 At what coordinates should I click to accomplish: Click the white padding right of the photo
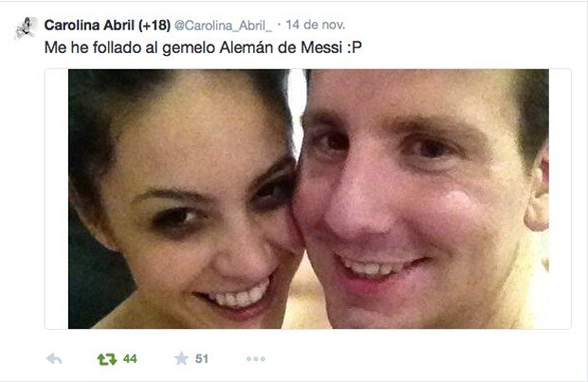pos(560,199)
